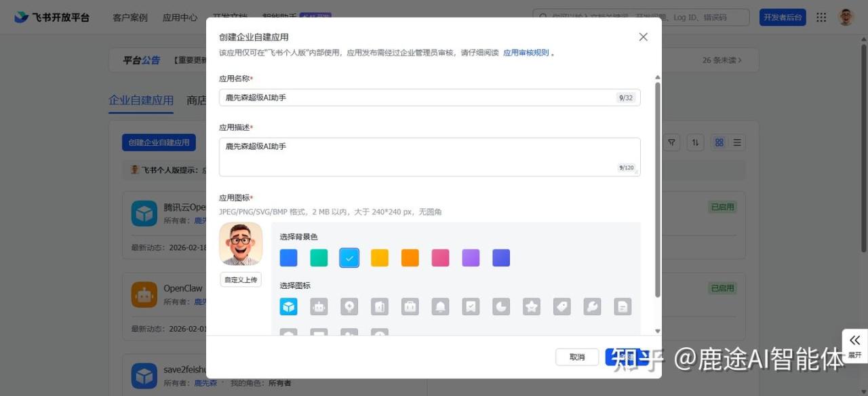The height and width of the screenshot is (396, 868).
Task: Choose the wrench app icon
Action: 592,307
